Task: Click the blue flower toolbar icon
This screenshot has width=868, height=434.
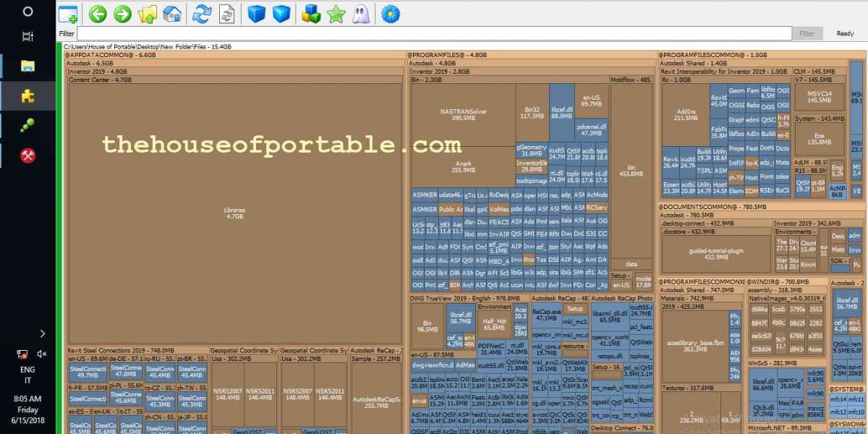Action: pos(391,13)
